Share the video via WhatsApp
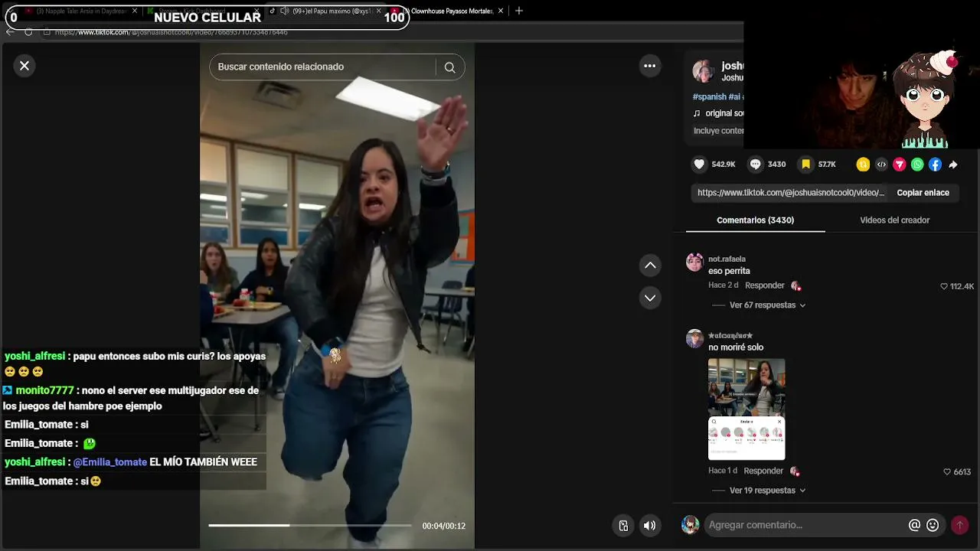Screen dimensions: 980x551 point(917,165)
